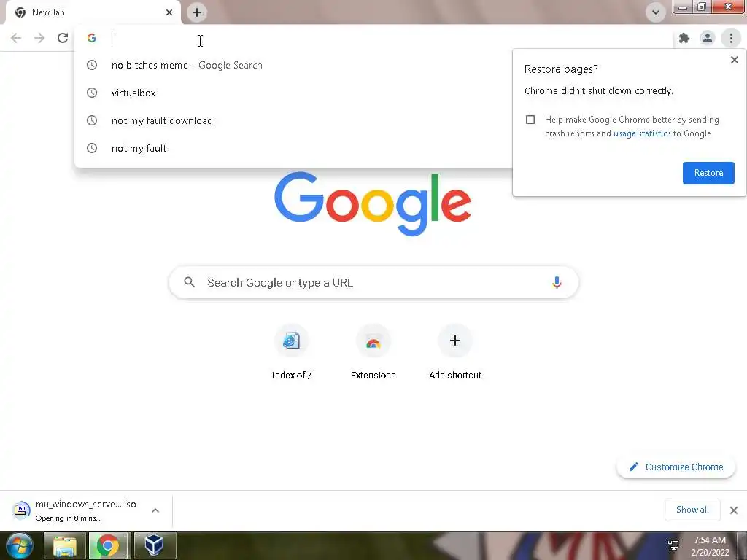Open Windows Explorer from taskbar
747x560 pixels.
(x=65, y=545)
